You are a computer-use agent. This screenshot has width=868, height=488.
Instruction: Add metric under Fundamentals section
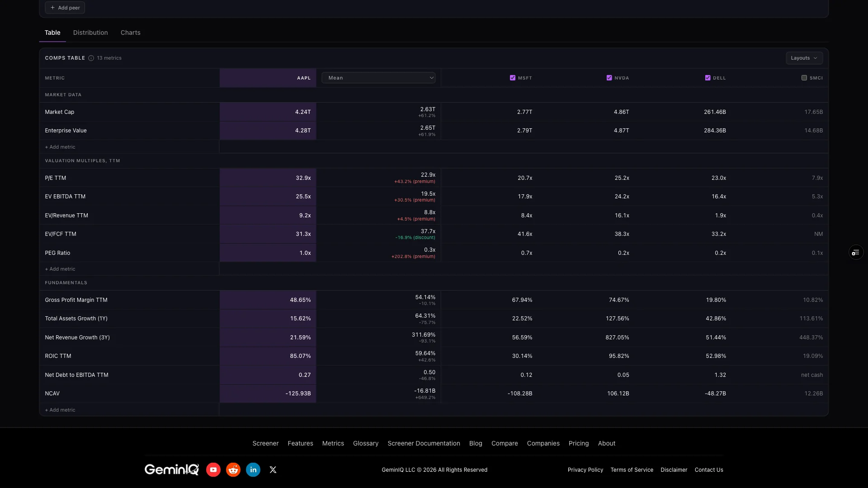click(60, 410)
